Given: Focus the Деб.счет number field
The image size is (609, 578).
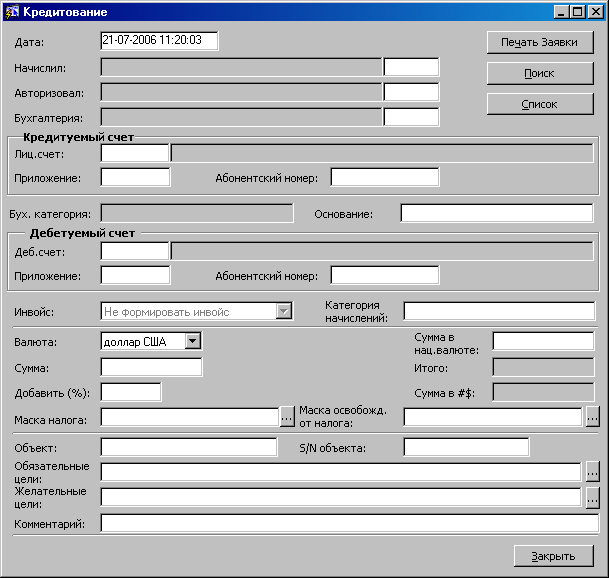Looking at the screenshot, I should [135, 251].
